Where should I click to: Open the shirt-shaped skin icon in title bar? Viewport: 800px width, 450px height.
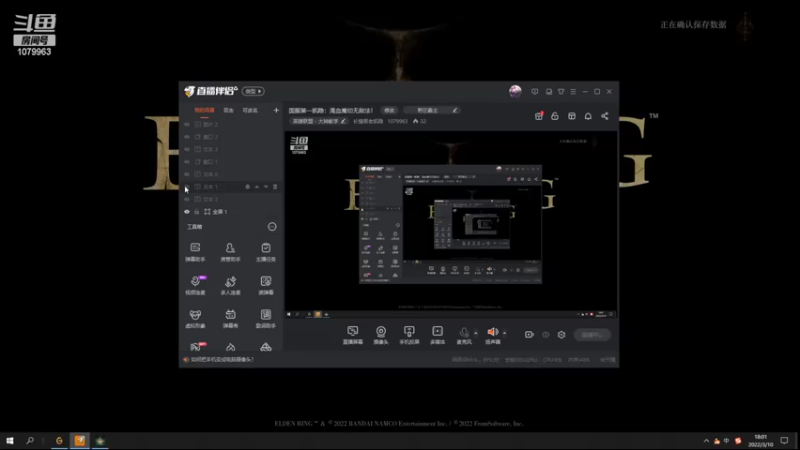click(561, 91)
